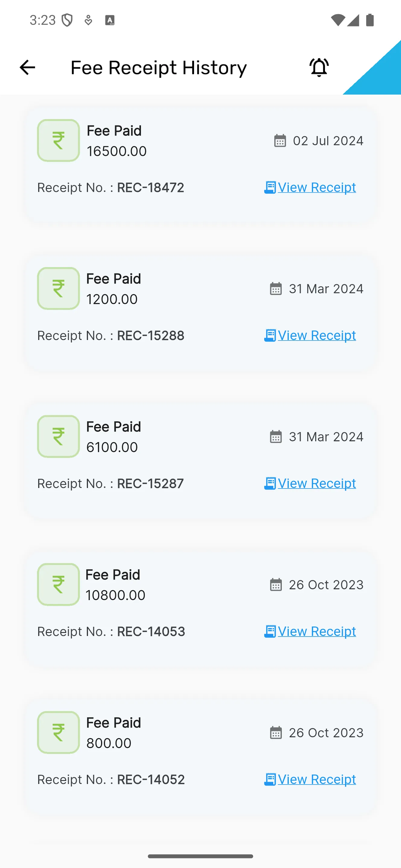Tap receipt number REC-14053 text
Image resolution: width=401 pixels, height=868 pixels.
(x=151, y=631)
